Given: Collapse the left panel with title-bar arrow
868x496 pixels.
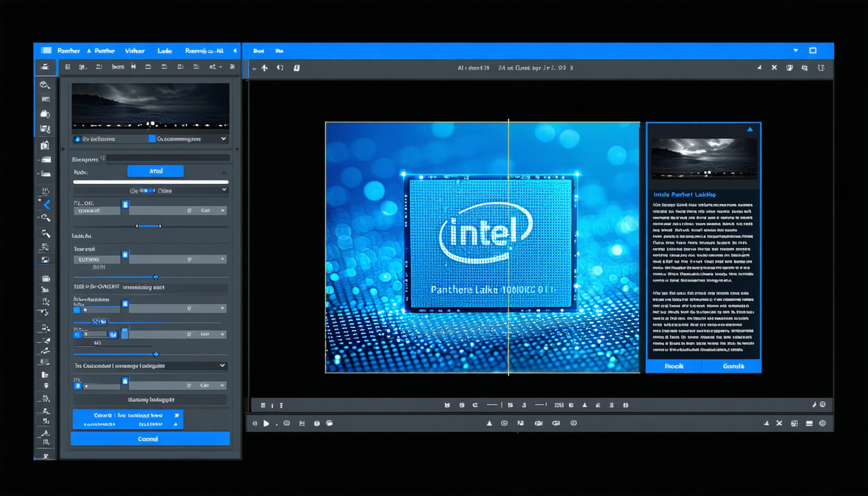Looking at the screenshot, I should pos(235,50).
